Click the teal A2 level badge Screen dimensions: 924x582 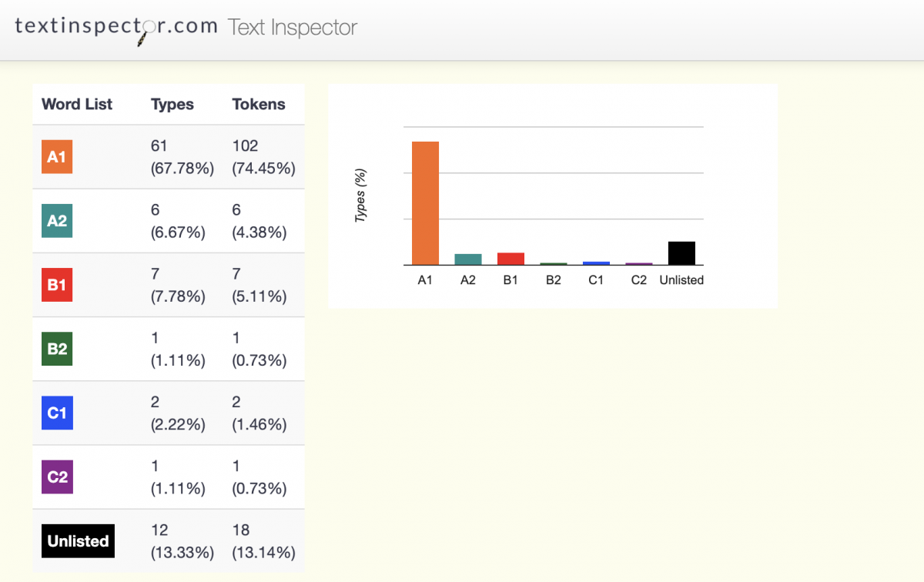[x=57, y=221]
